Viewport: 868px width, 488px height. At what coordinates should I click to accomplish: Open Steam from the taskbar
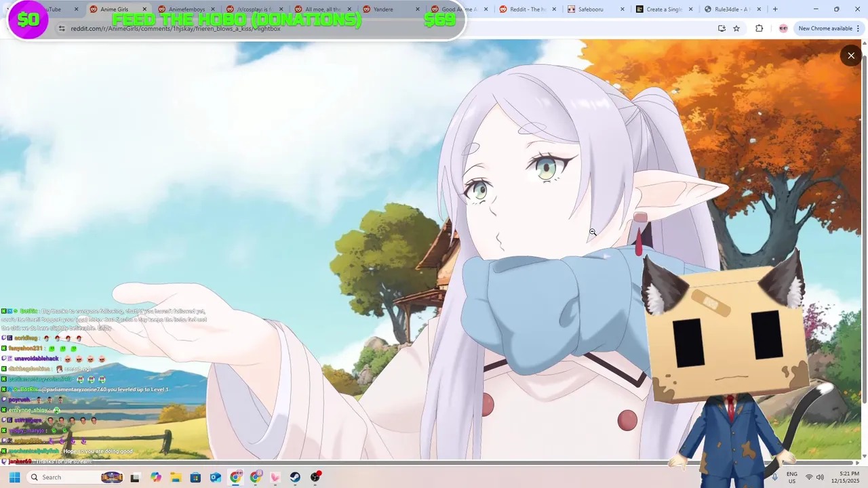[x=295, y=477]
